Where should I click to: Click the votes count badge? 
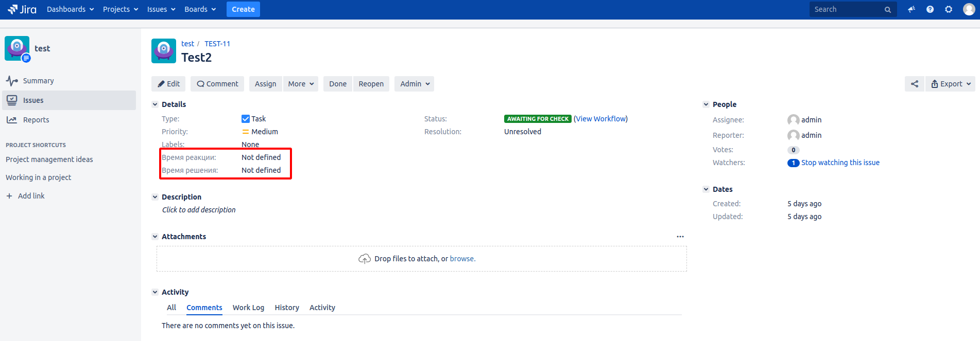(794, 150)
